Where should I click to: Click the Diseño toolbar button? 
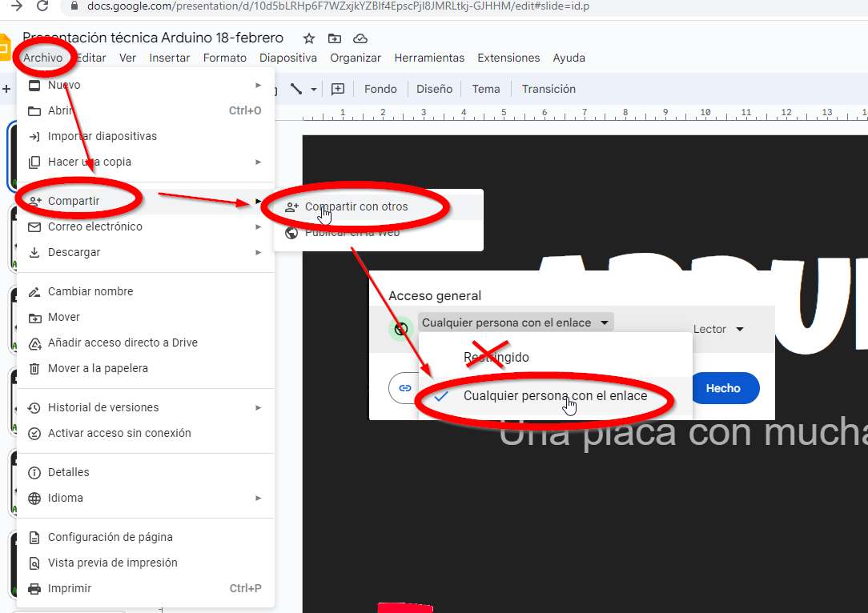point(434,89)
